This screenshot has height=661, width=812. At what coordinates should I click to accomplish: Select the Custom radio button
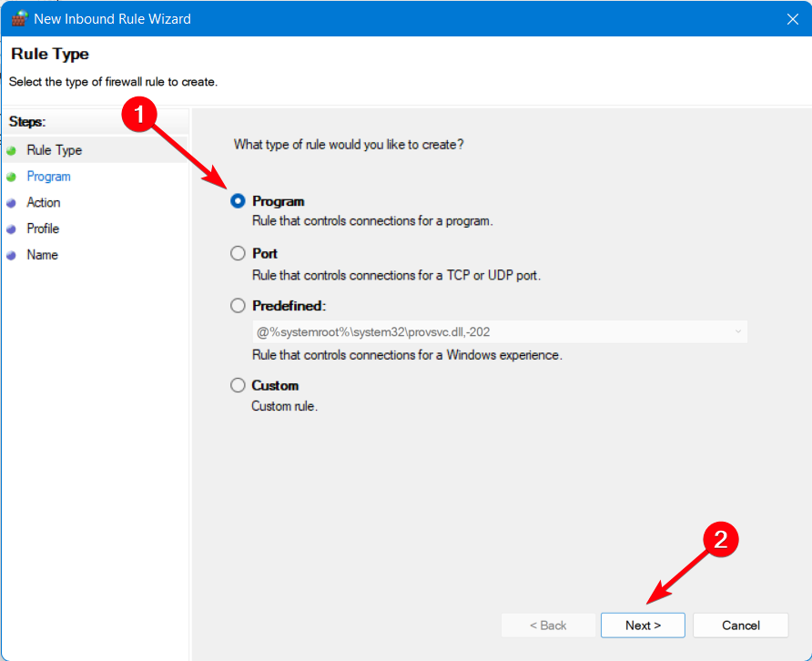click(238, 385)
